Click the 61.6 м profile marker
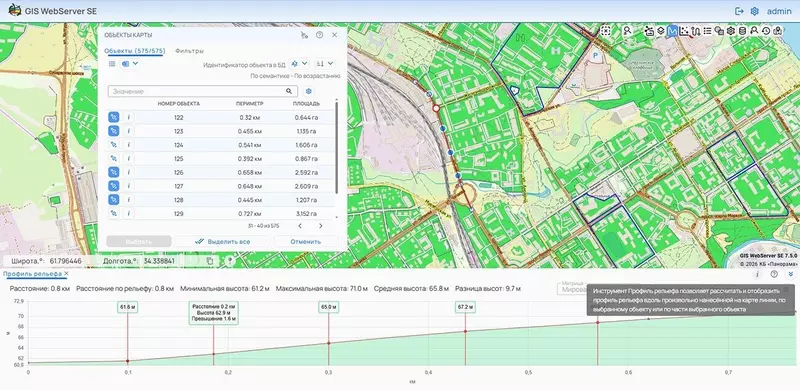 (127, 307)
